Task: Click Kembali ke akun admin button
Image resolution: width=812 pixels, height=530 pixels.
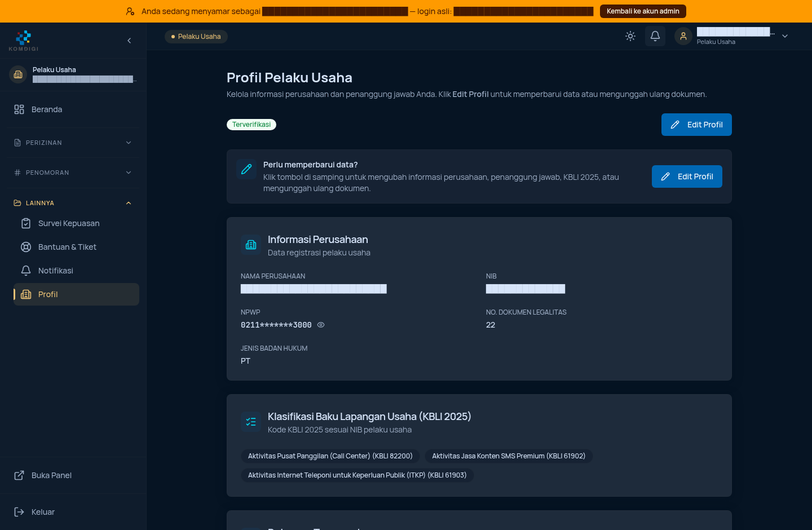Action: (643, 11)
